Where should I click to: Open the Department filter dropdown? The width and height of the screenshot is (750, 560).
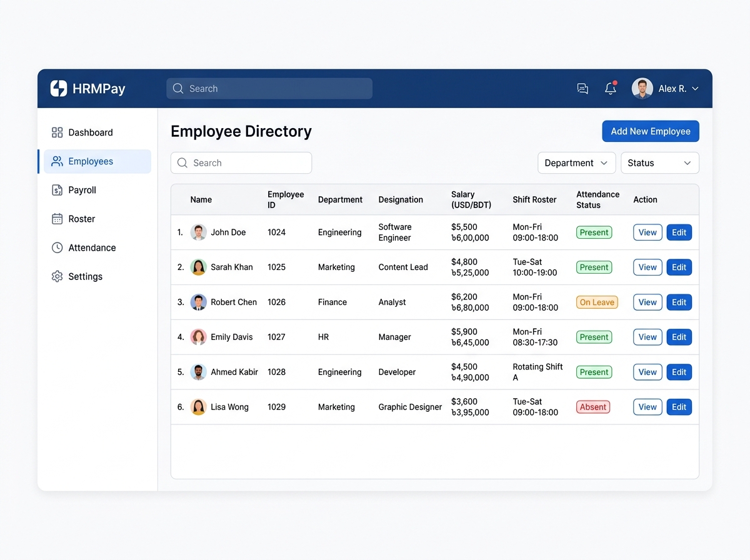[x=576, y=163]
